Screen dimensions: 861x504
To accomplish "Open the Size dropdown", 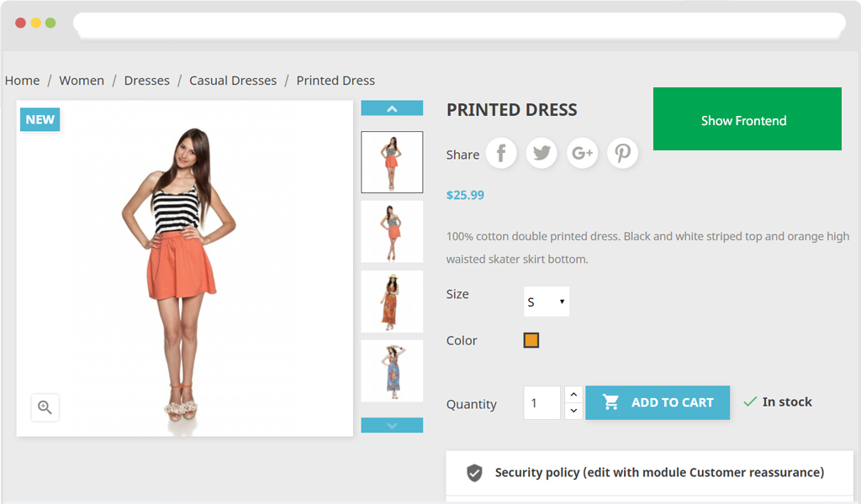I will coord(546,302).
